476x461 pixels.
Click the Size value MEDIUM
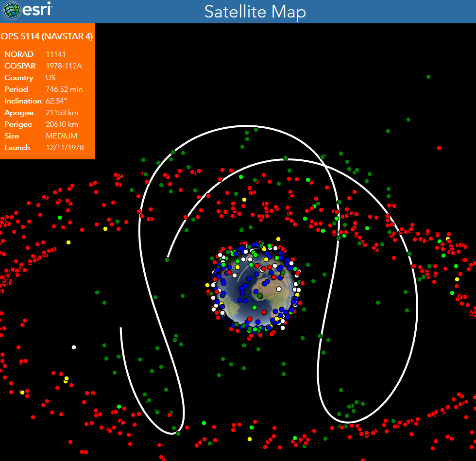[61, 136]
